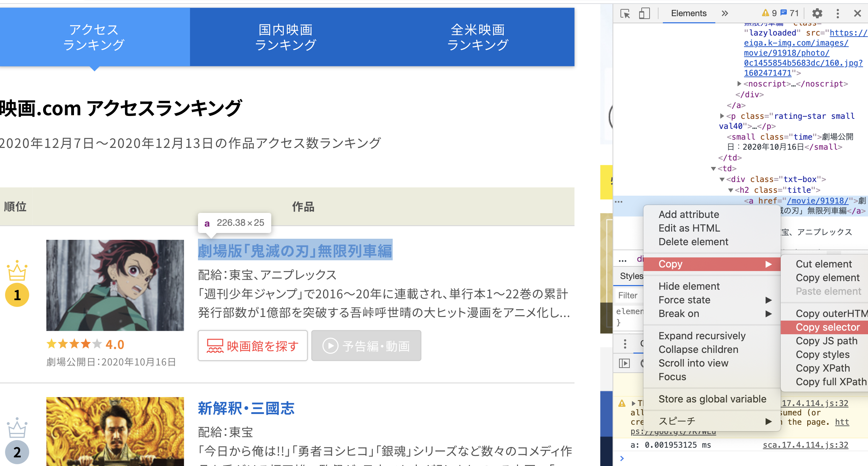Click the breadcrumb ellipsis above Styles pane
Viewport: 868px width, 466px height.
click(x=623, y=260)
